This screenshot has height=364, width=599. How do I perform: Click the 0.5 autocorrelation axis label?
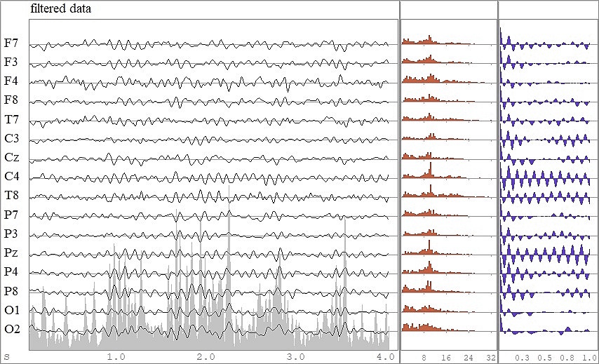pos(545,358)
